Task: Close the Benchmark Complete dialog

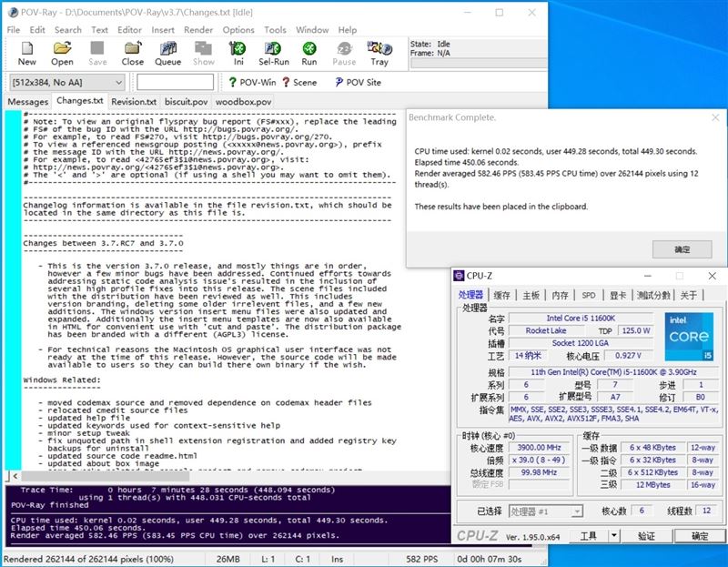Action: pyautogui.click(x=715, y=118)
